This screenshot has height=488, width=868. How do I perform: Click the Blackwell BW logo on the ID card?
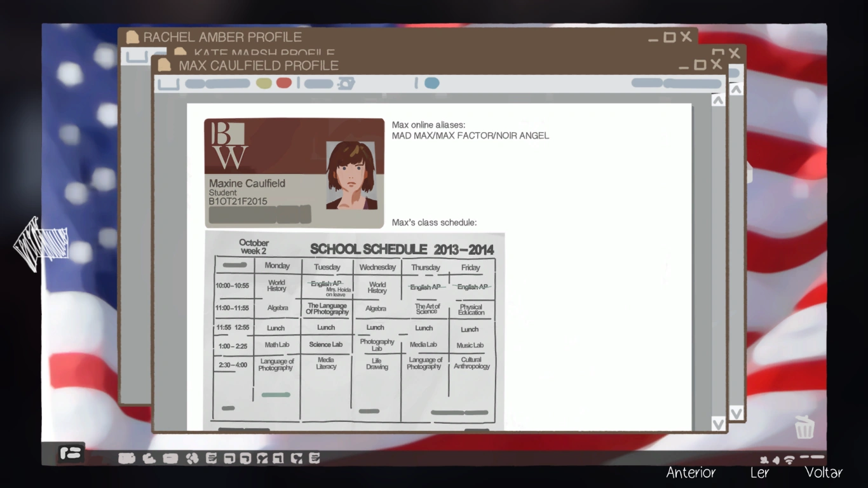coord(229,146)
